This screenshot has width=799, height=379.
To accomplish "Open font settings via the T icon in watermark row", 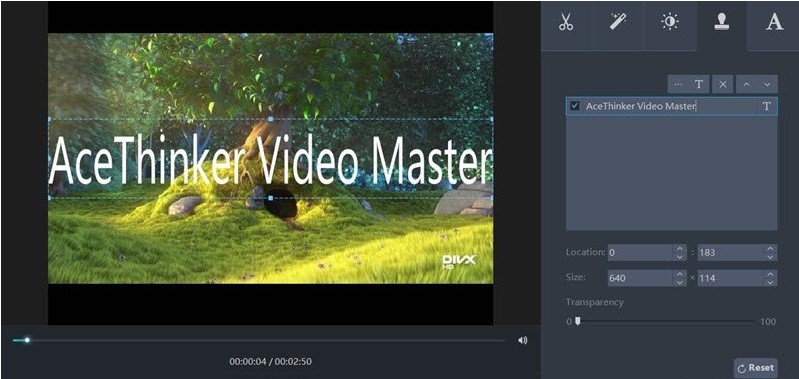I will click(x=766, y=106).
